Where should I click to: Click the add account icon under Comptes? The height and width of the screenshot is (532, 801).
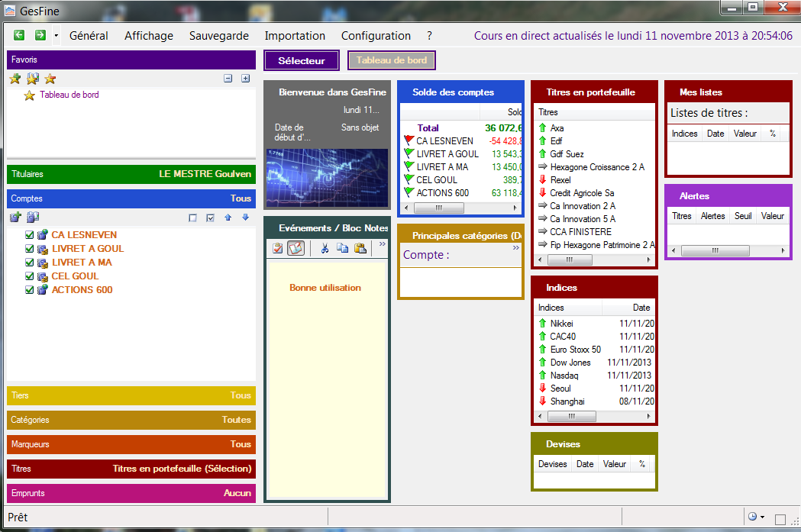(x=15, y=218)
